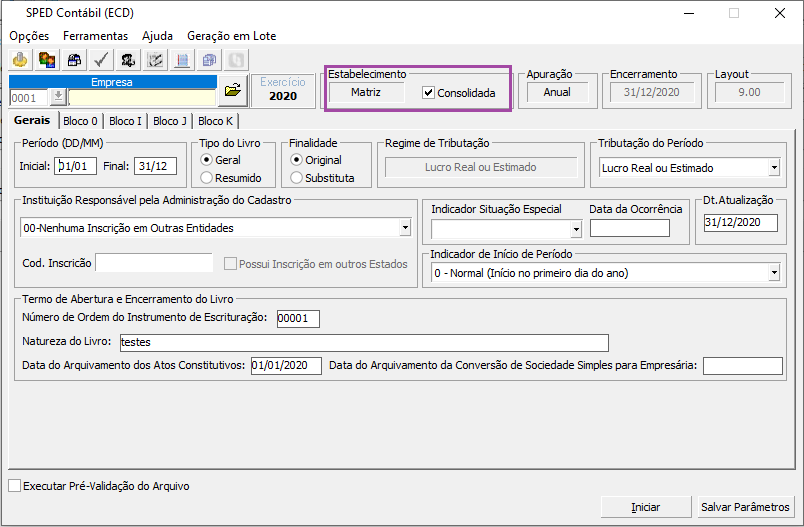Click the Iniciar button
804x527 pixels.
tap(646, 507)
